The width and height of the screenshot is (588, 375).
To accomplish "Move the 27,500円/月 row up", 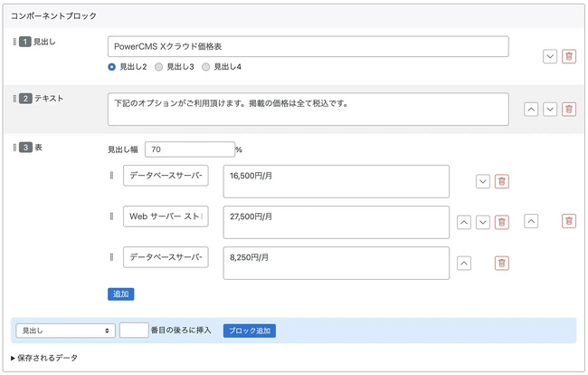I will [x=464, y=222].
